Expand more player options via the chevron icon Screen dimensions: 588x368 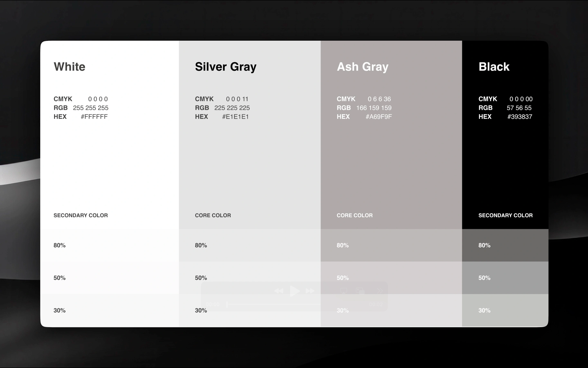click(x=380, y=290)
